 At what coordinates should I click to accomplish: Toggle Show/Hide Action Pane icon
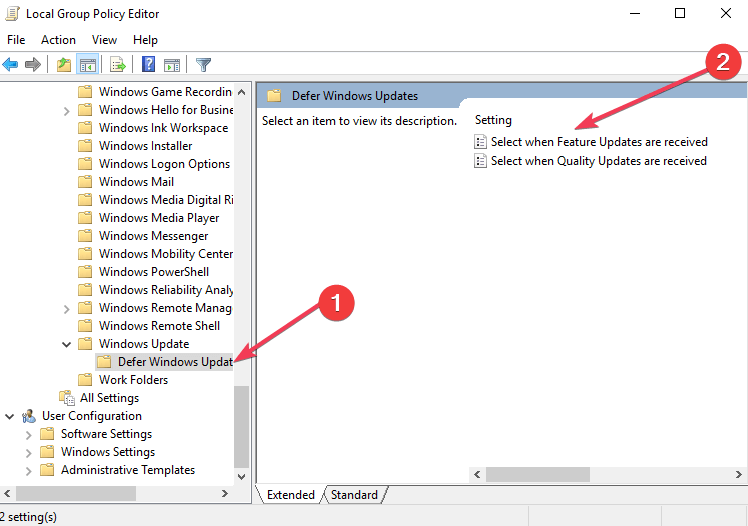coord(172,65)
